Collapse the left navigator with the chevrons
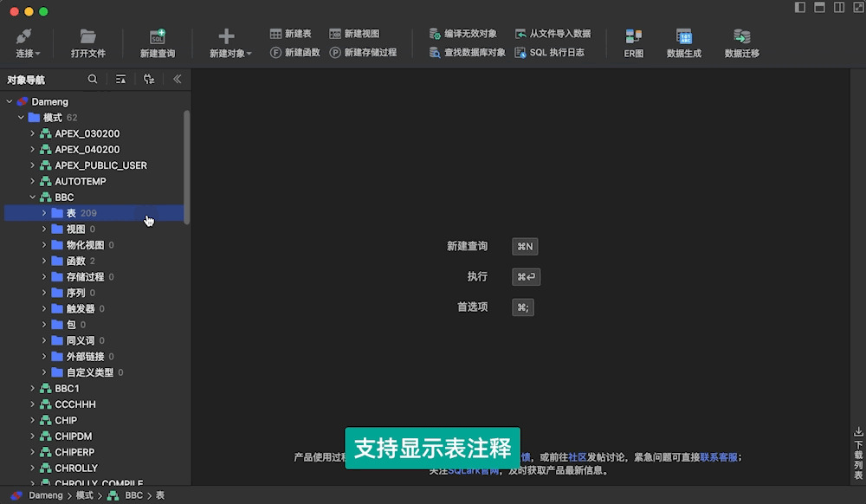Image resolution: width=866 pixels, height=504 pixels. (x=176, y=79)
